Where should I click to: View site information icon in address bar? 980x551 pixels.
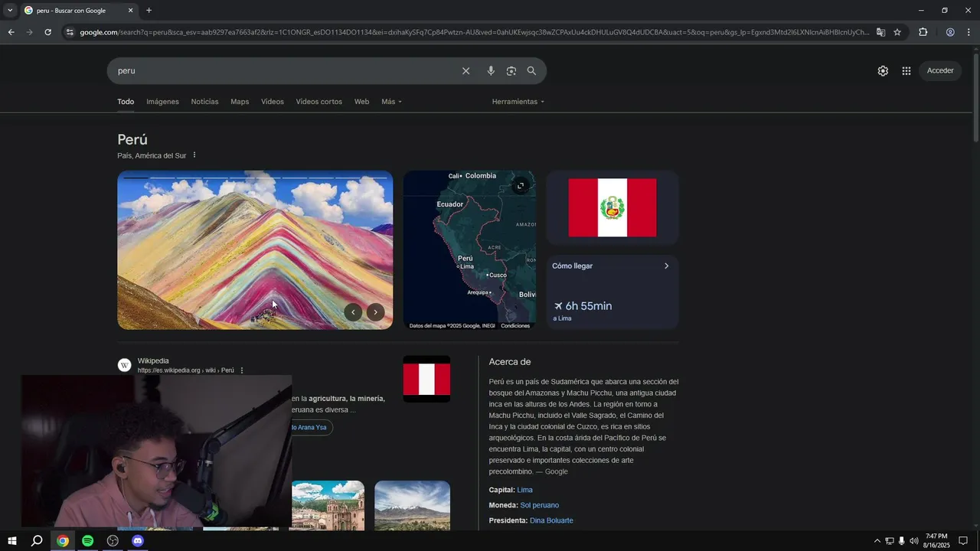point(70,32)
